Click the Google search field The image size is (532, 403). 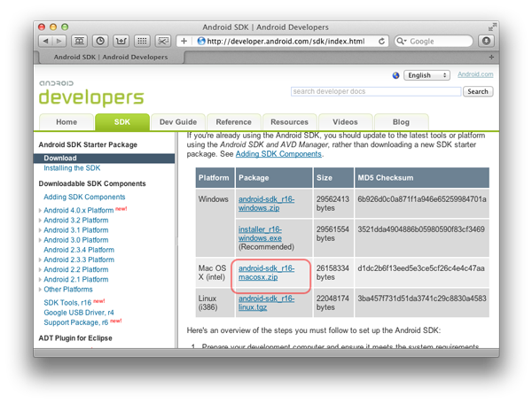coord(434,41)
